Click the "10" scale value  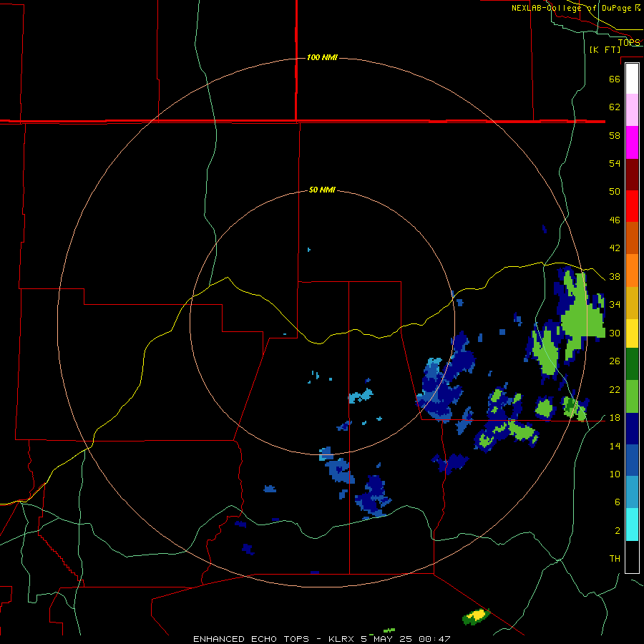coord(615,474)
